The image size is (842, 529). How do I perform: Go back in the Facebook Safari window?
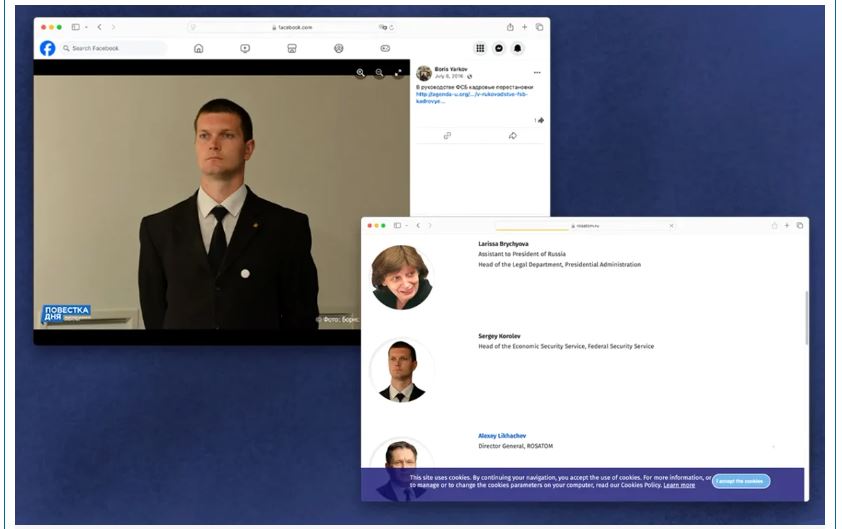click(99, 27)
